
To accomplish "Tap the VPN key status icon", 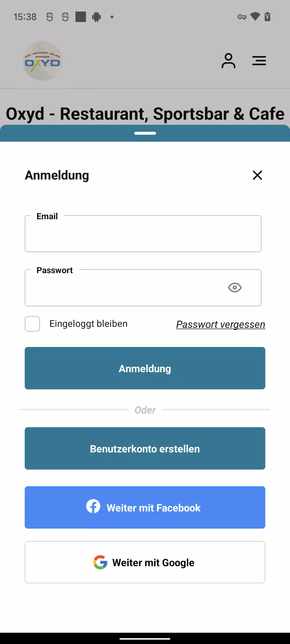I will [x=242, y=17].
